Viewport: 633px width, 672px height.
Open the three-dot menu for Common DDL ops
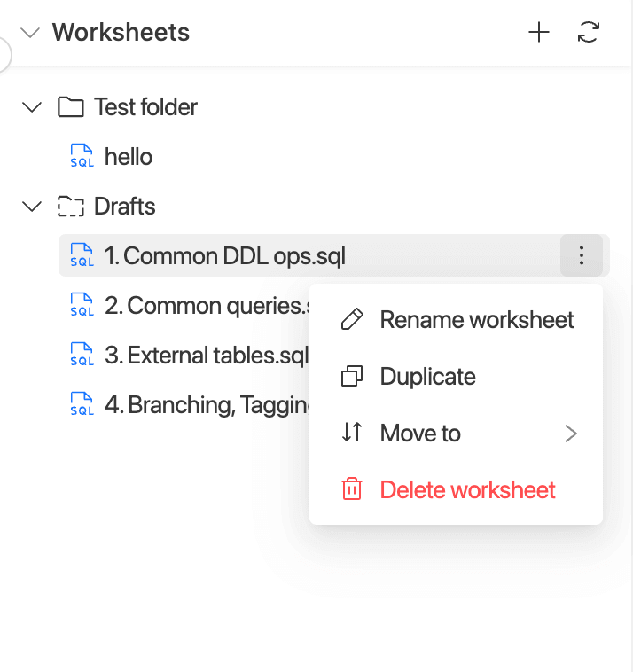pyautogui.click(x=582, y=255)
